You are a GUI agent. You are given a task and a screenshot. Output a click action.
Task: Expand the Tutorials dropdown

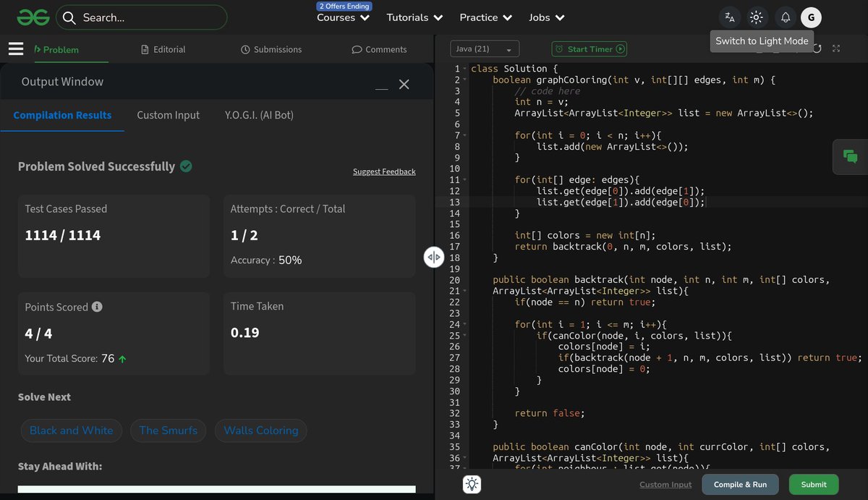[x=414, y=17]
